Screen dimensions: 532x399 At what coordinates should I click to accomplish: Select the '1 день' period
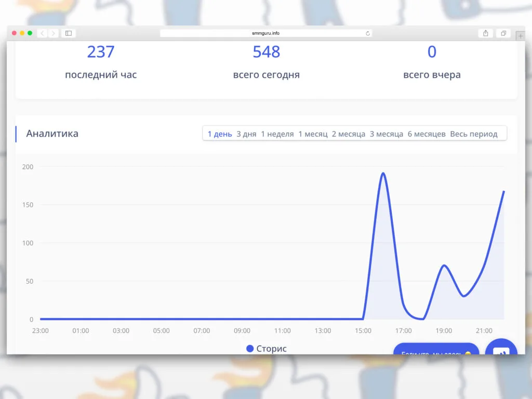pos(220,134)
